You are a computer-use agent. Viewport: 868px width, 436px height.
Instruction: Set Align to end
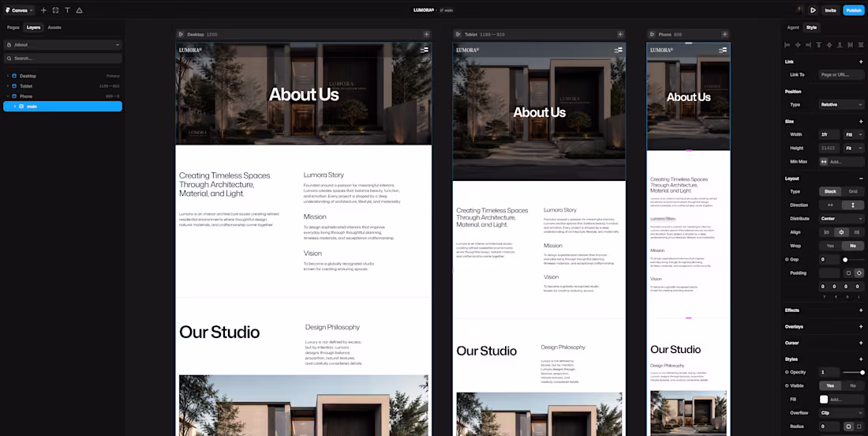(x=856, y=232)
